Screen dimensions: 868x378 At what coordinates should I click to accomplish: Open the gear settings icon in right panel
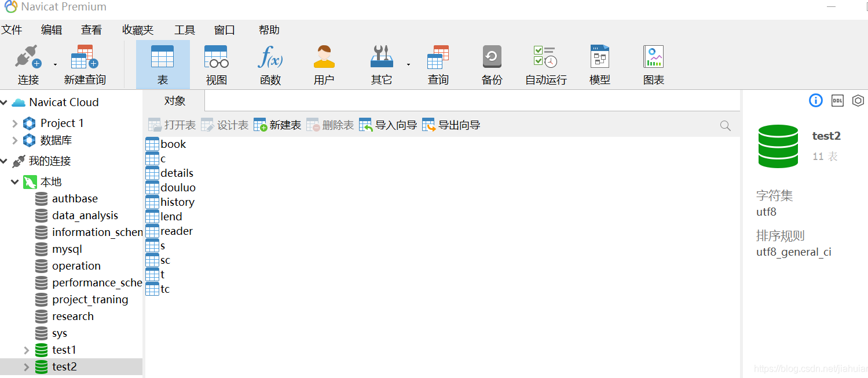pyautogui.click(x=858, y=100)
